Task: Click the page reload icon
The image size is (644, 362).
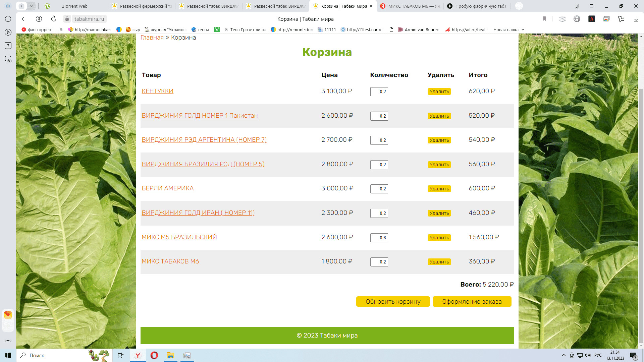Action: tap(54, 19)
